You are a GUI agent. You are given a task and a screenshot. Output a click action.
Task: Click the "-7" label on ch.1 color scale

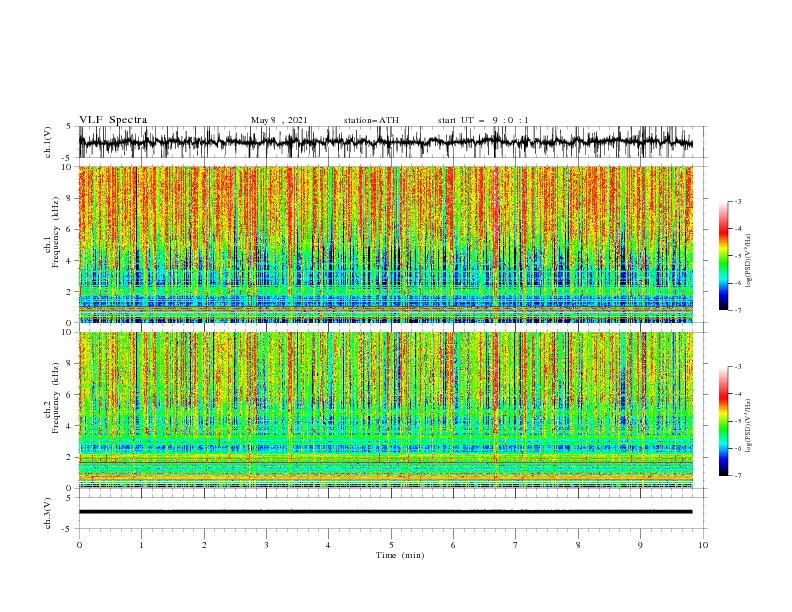pos(738,310)
